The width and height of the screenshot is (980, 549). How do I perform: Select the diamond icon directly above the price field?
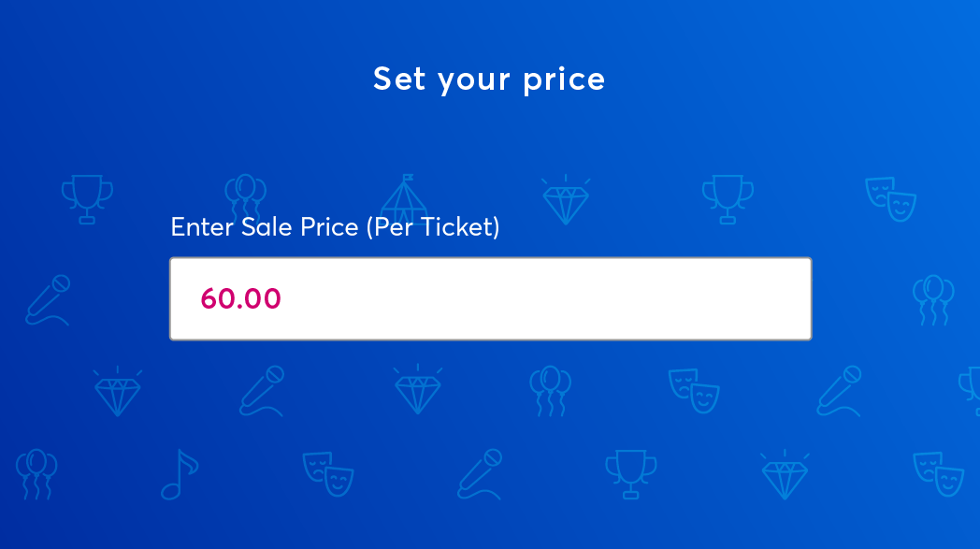click(x=566, y=199)
